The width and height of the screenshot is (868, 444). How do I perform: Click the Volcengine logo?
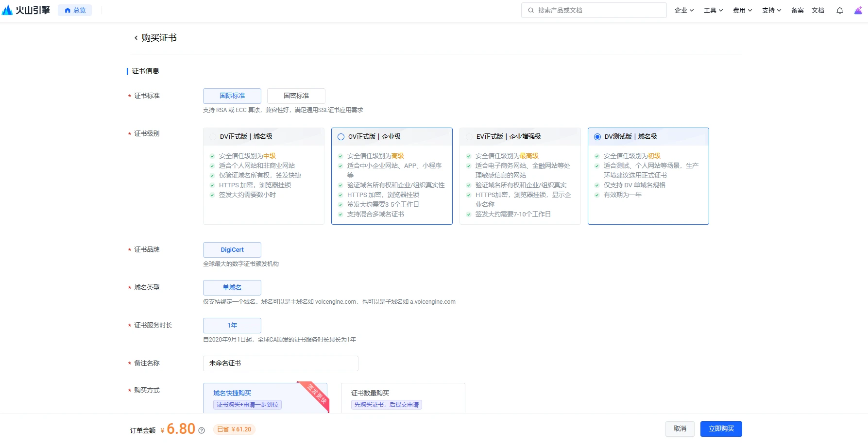point(26,10)
